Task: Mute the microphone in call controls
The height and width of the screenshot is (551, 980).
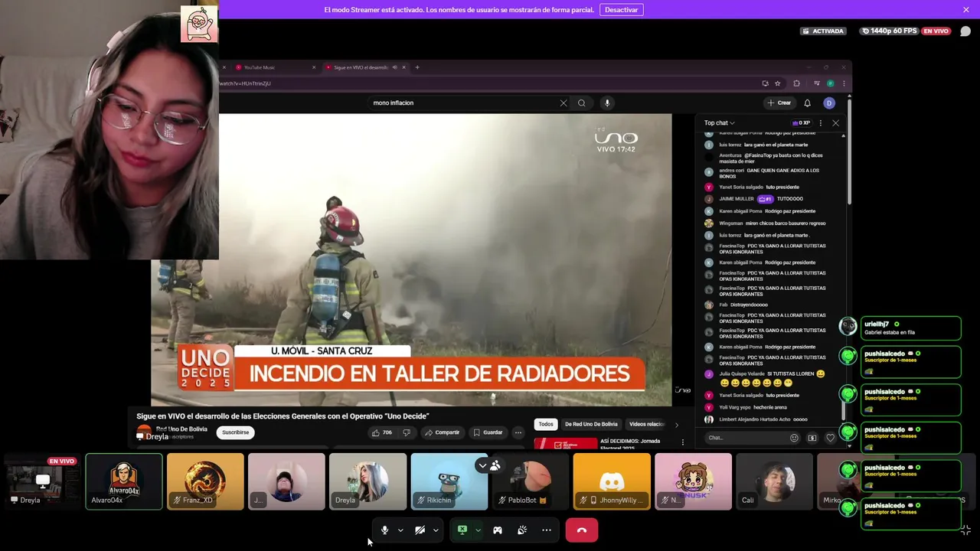Action: [384, 530]
